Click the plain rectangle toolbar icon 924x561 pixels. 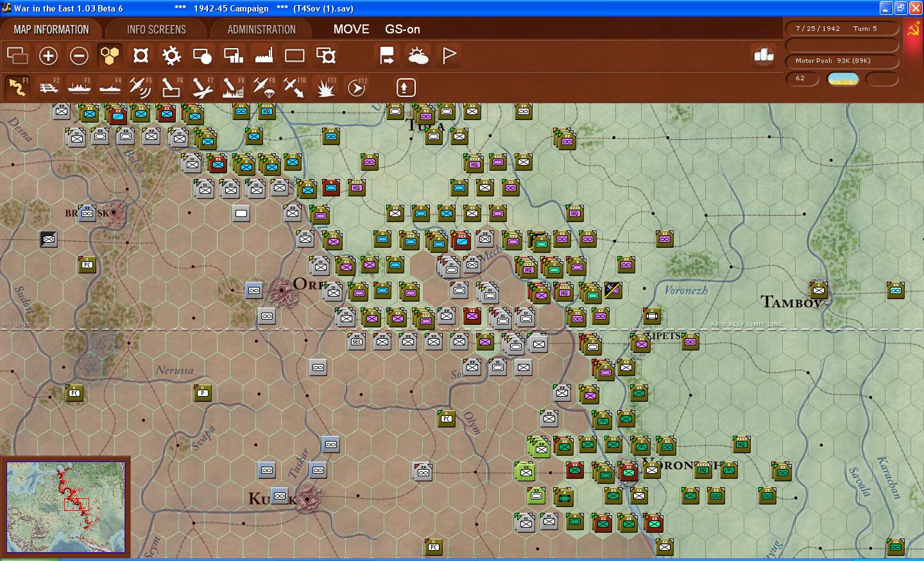295,56
